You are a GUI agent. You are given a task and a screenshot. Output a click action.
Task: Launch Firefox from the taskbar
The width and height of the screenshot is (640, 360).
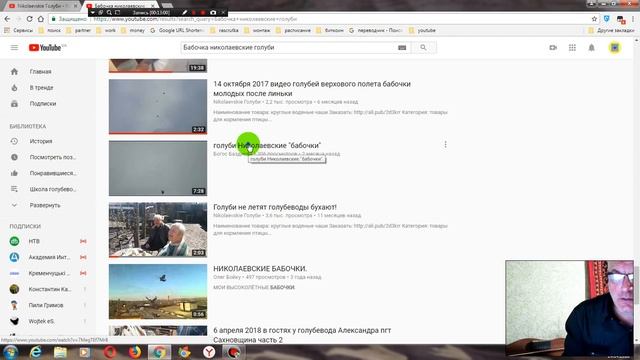135,352
